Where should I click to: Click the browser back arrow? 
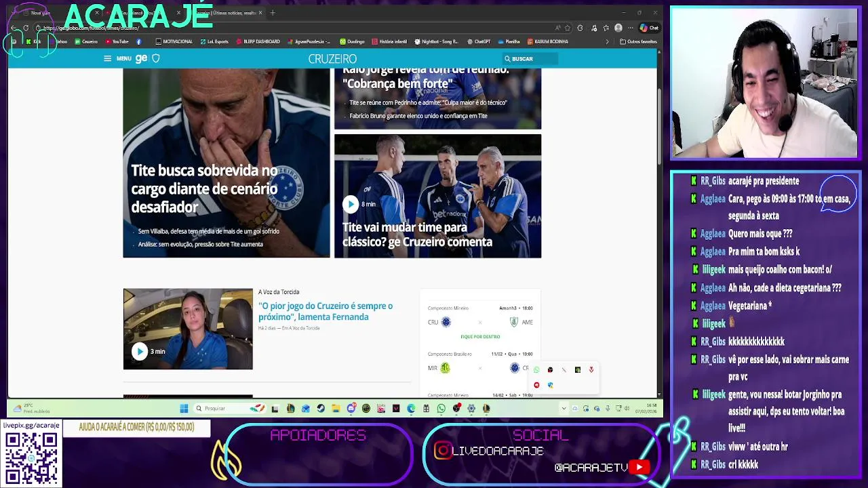(14, 28)
